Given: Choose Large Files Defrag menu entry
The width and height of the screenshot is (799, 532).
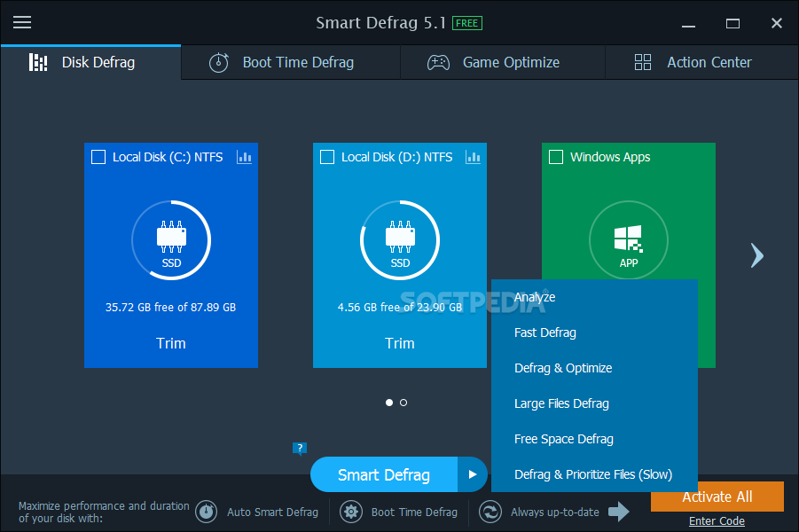Looking at the screenshot, I should [594, 403].
